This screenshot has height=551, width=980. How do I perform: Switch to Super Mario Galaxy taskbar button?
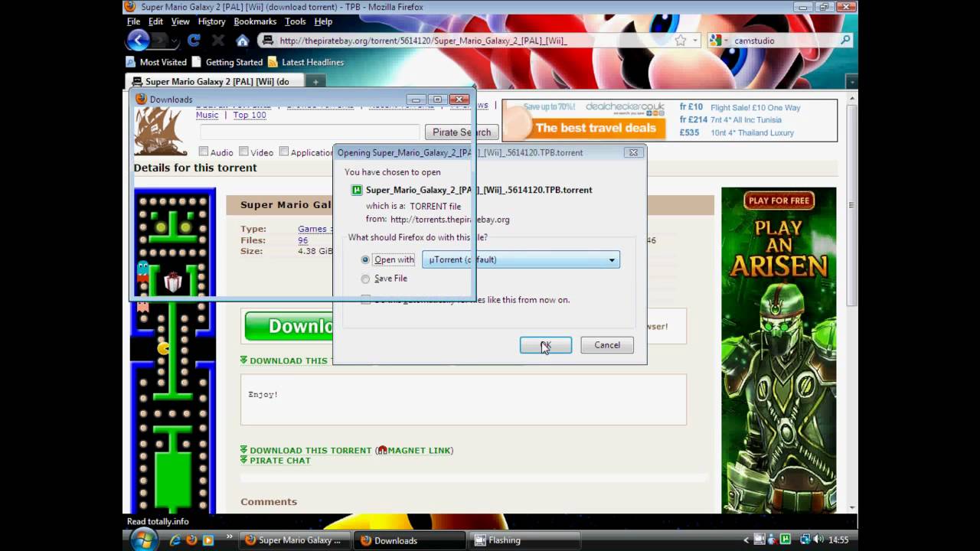click(295, 540)
